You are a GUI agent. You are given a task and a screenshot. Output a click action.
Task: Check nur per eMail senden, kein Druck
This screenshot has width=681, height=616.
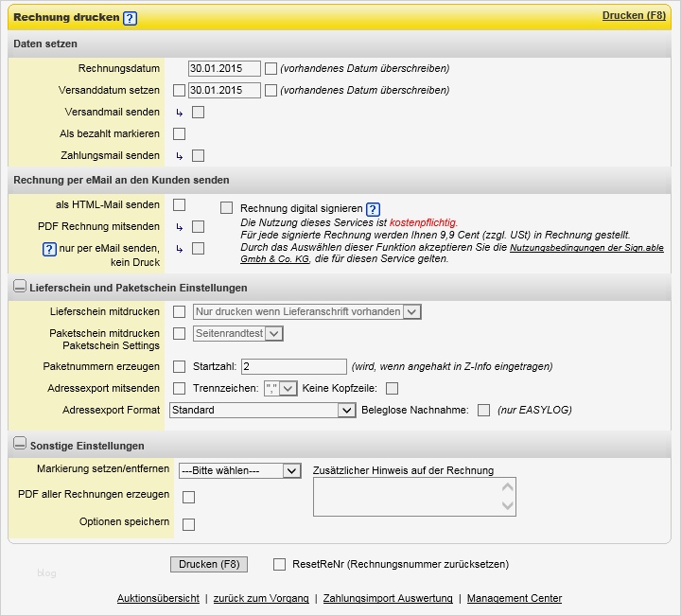click(198, 249)
